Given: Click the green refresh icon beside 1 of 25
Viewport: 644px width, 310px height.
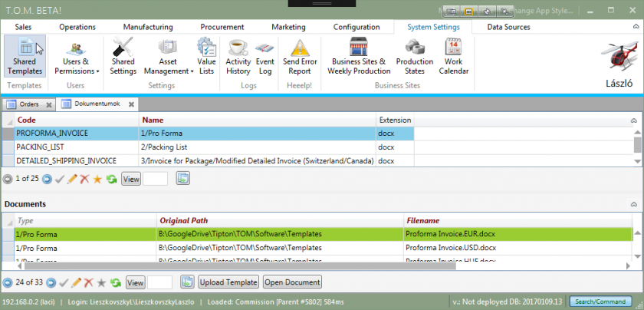Looking at the screenshot, I should tap(111, 179).
